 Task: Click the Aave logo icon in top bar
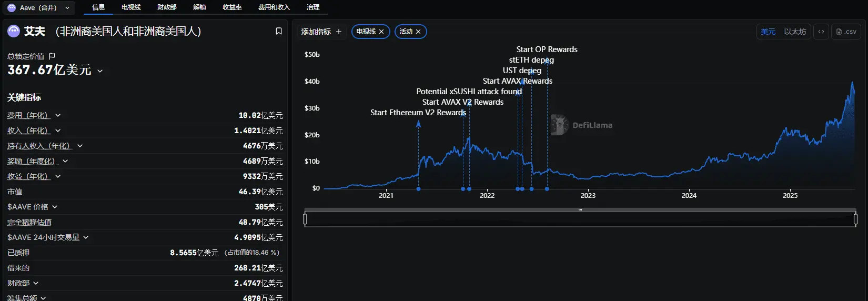12,8
